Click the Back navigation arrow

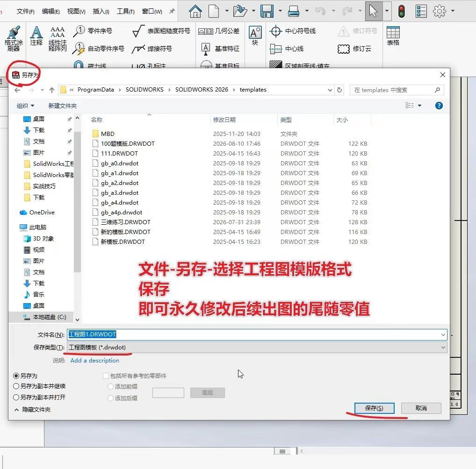[18, 90]
